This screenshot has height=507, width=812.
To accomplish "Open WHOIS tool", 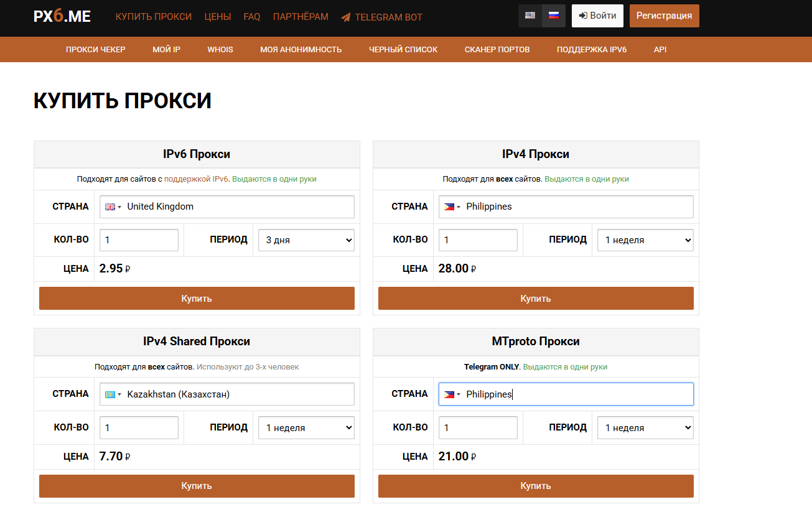I will [x=220, y=50].
